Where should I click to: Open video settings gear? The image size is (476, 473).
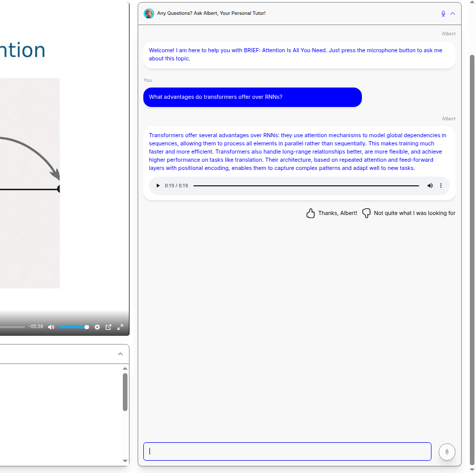point(97,327)
